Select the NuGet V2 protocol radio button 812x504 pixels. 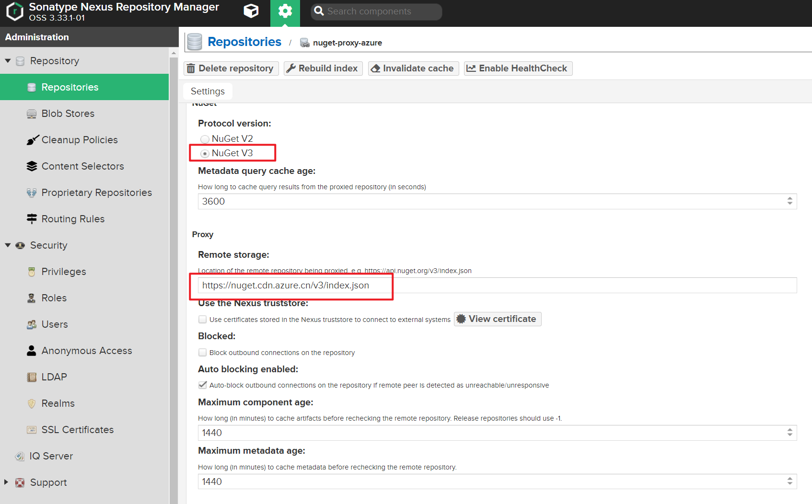click(205, 139)
